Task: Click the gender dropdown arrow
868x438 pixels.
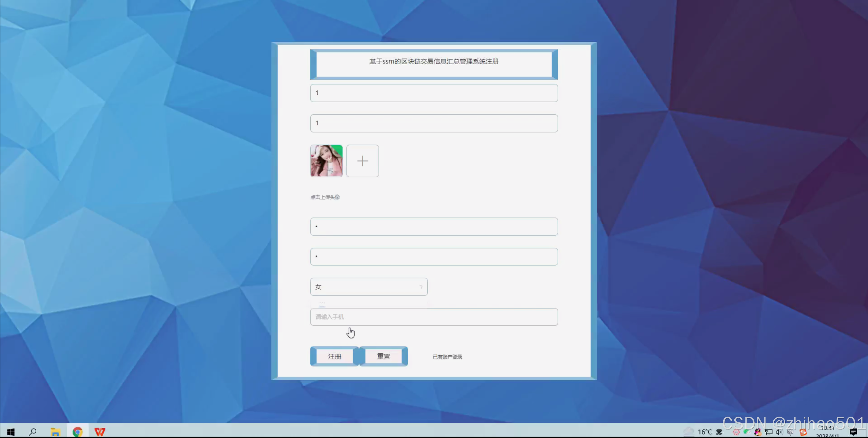Action: pyautogui.click(x=421, y=287)
